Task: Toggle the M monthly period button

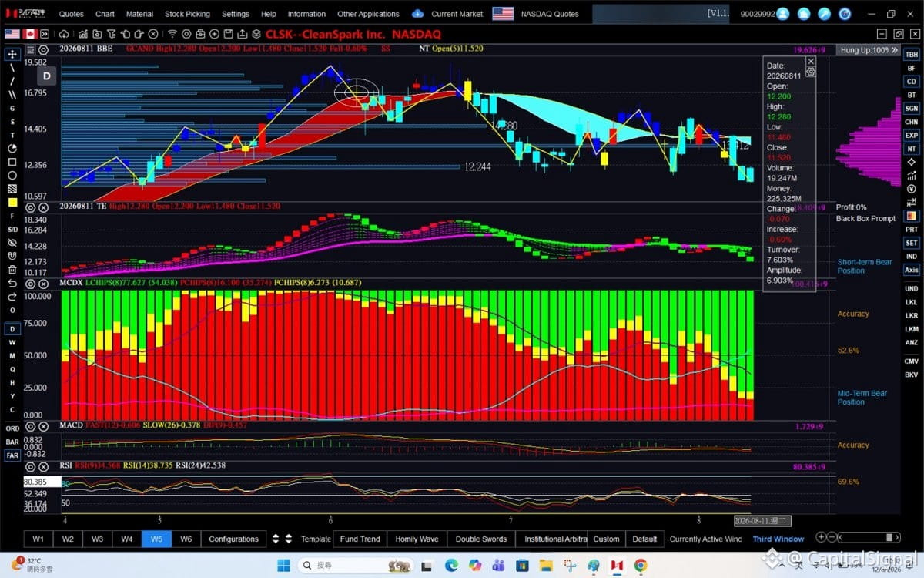Action: pyautogui.click(x=12, y=355)
